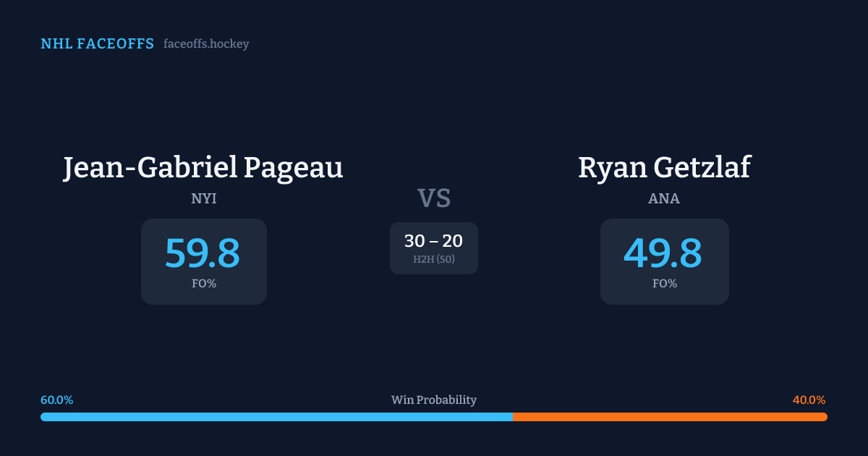The height and width of the screenshot is (456, 868).
Task: Click the H2H (50) caption
Action: 434,259
